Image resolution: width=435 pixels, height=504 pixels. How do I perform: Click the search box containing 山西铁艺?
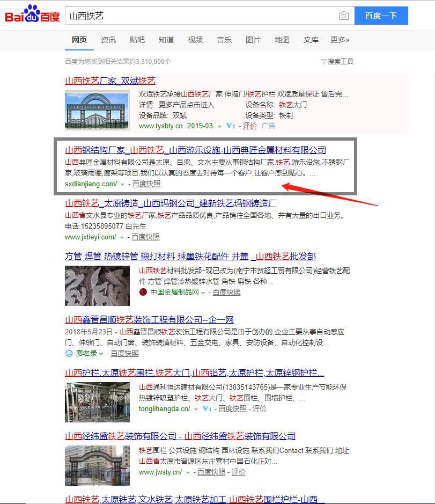coord(210,16)
